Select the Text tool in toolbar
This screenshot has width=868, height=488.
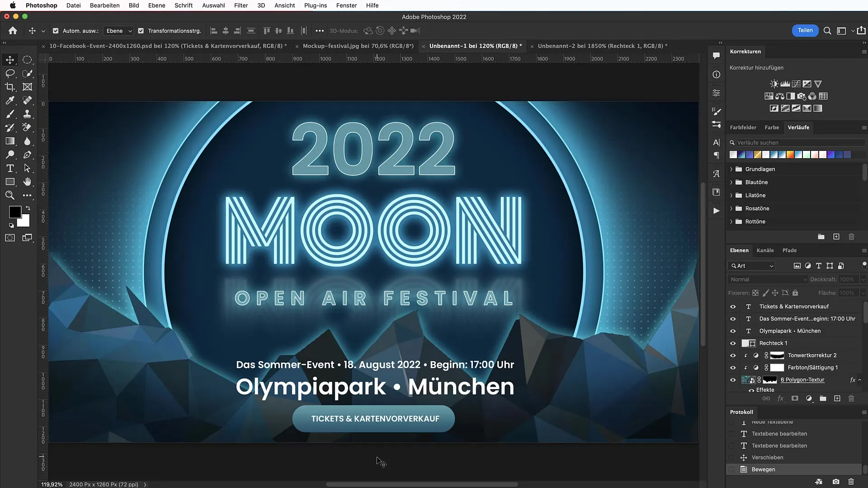10,168
